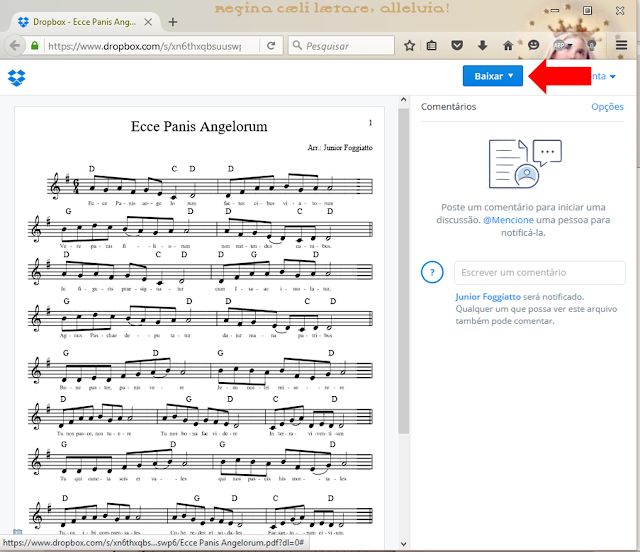This screenshot has width=640, height=552.
Task: Go to home page icon
Action: pos(508,45)
